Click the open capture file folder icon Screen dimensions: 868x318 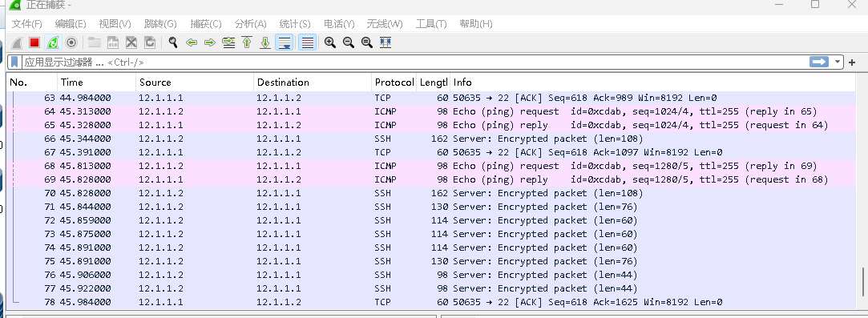click(95, 42)
